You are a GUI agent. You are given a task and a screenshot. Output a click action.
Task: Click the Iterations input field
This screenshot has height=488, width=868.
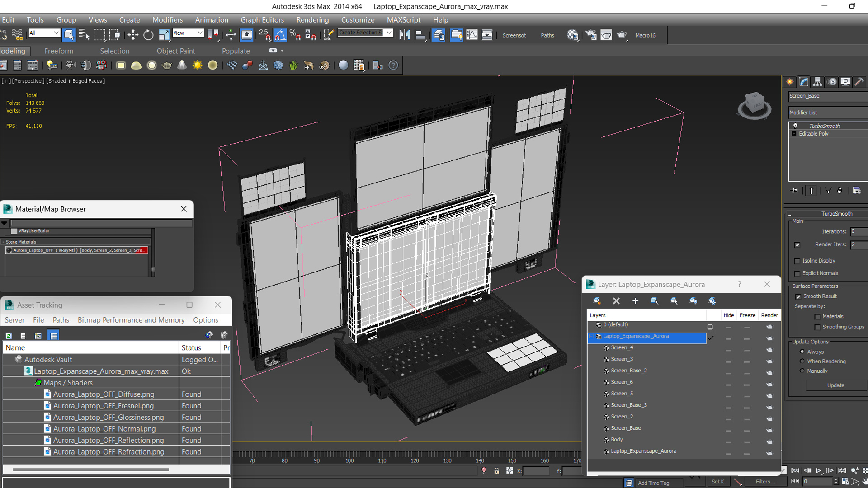859,231
